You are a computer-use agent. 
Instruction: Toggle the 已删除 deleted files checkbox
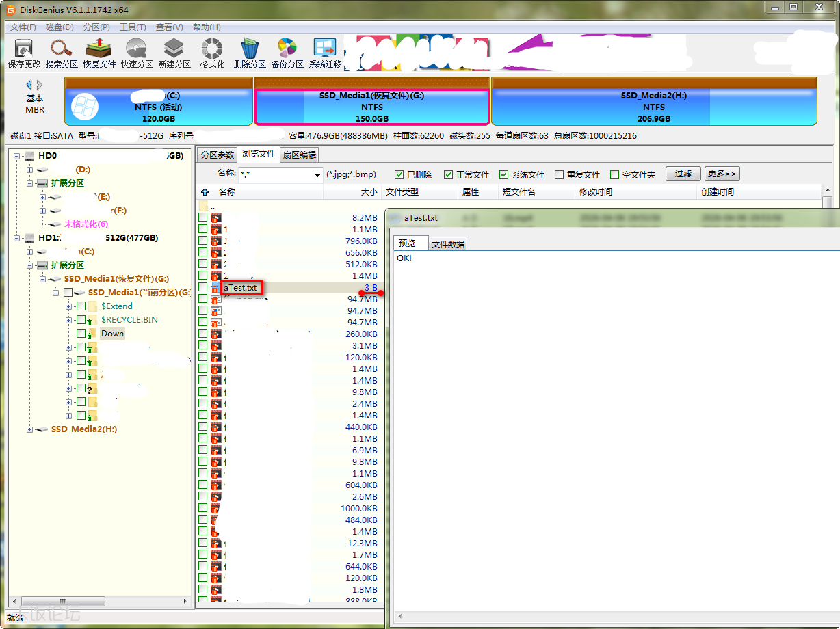[399, 174]
